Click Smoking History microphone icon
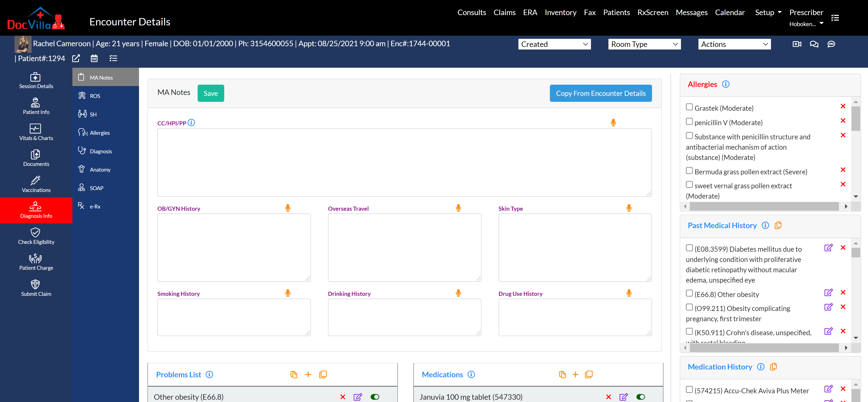868x402 pixels. pos(287,293)
